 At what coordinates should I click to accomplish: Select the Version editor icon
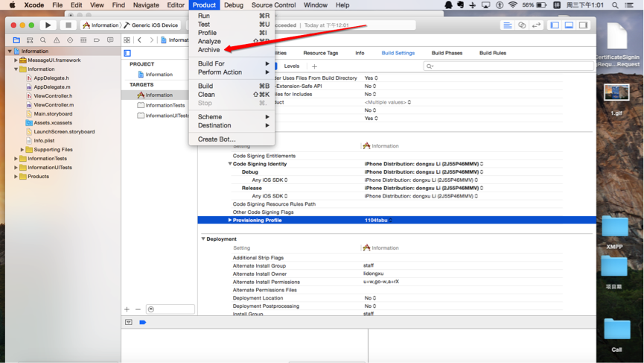536,25
